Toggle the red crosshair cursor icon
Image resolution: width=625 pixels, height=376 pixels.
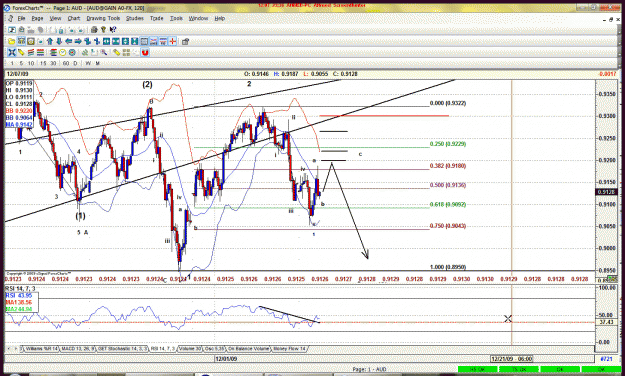[173, 41]
